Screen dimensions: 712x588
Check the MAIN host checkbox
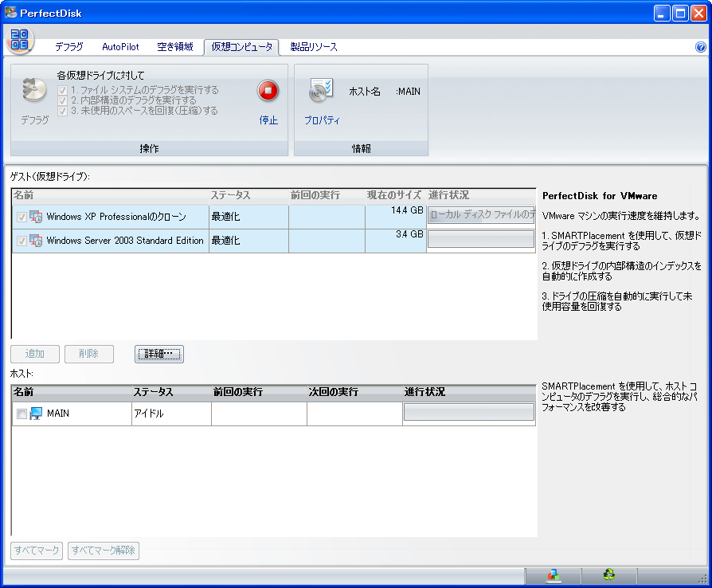22,414
